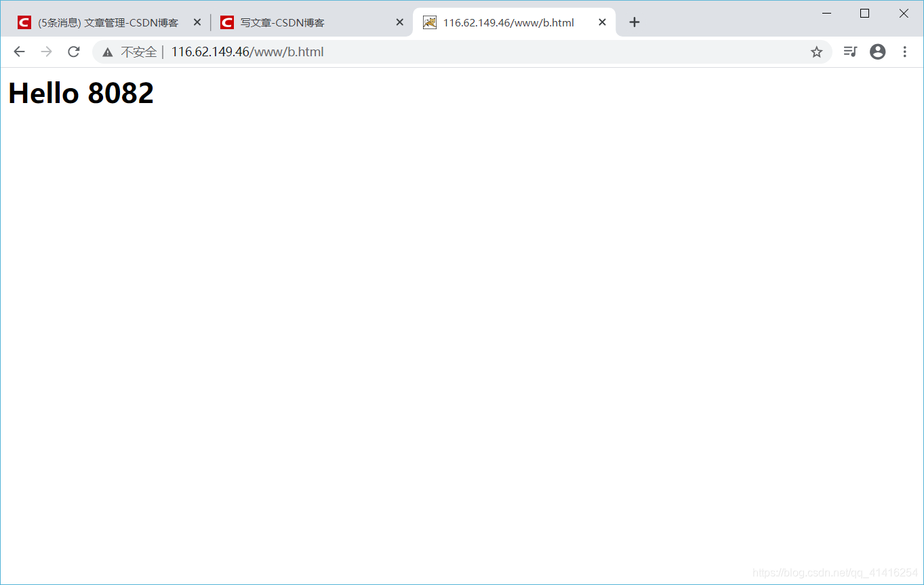924x585 pixels.
Task: Click the address bar URL 116.62.149.46/www/b.html
Action: click(x=247, y=52)
